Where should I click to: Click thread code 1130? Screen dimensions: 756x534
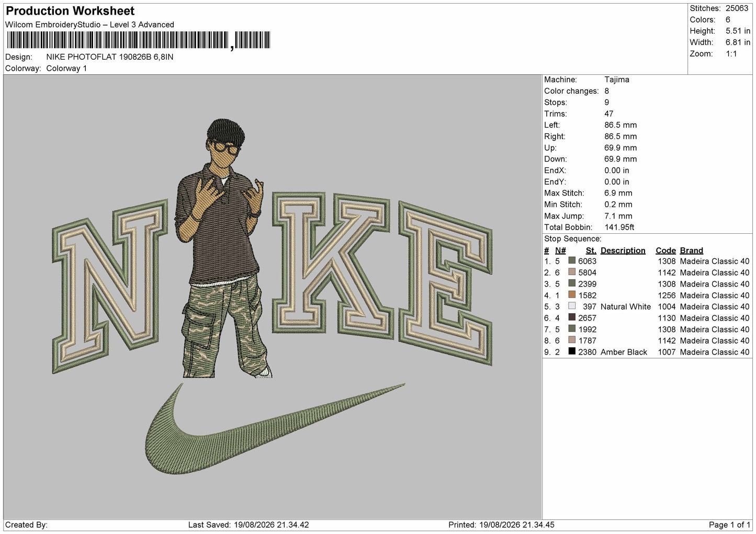click(x=667, y=319)
